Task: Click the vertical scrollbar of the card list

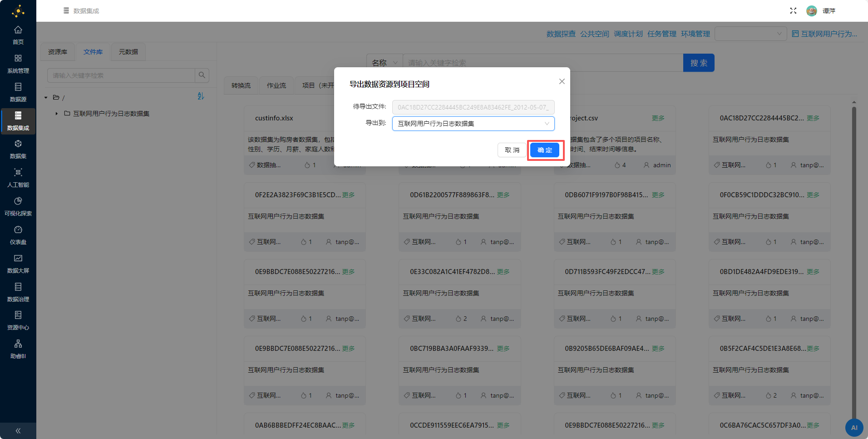Action: tap(854, 264)
